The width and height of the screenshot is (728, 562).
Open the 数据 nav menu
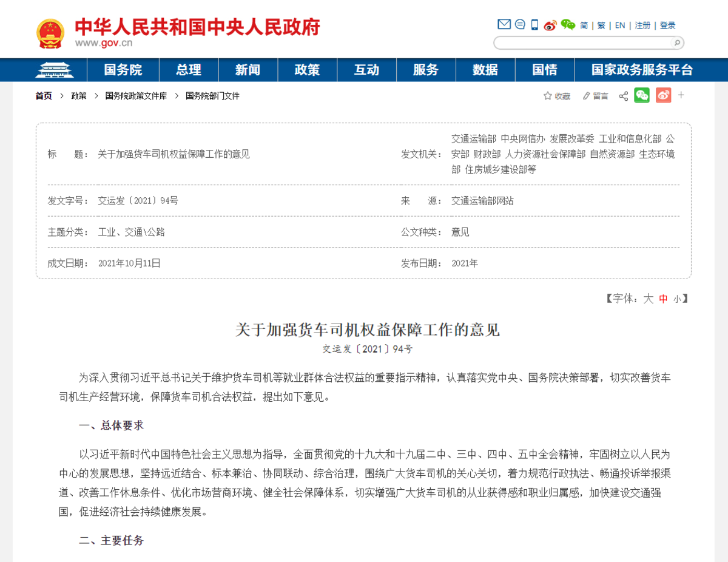point(485,70)
